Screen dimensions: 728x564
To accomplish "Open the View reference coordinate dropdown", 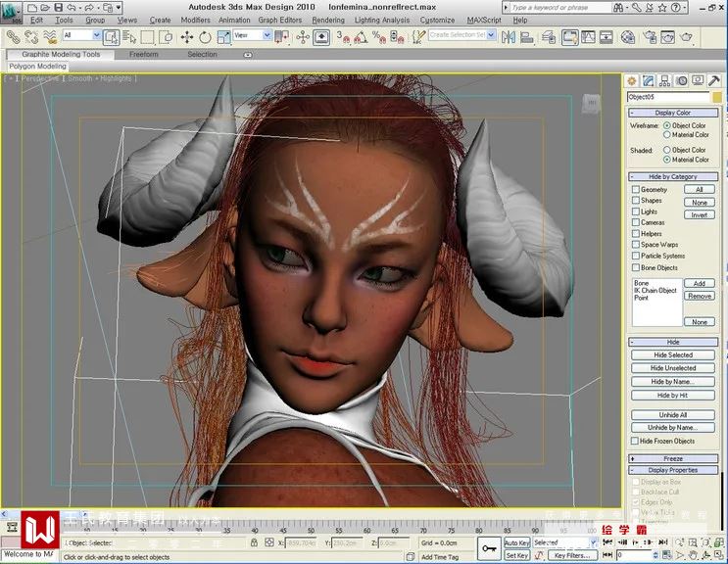I will click(x=252, y=35).
